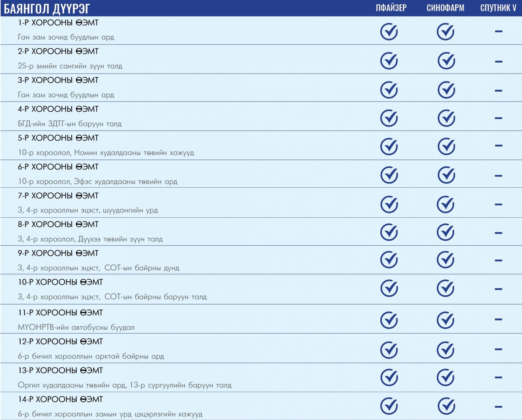The height and width of the screenshot is (420, 522).
Task: Click the 8-Р ХОРООНЫ ӨЭМТ address text
Action: click(90, 239)
